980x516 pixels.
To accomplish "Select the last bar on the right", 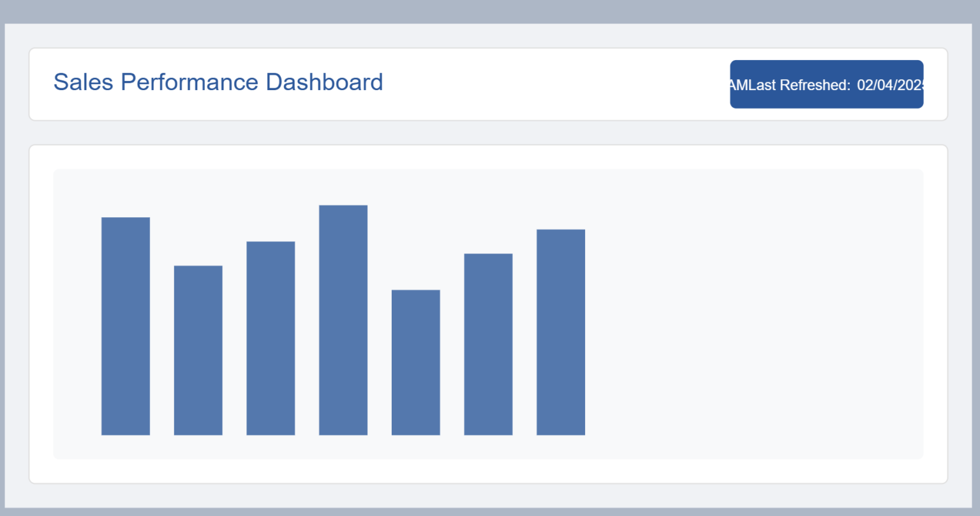I will [561, 332].
